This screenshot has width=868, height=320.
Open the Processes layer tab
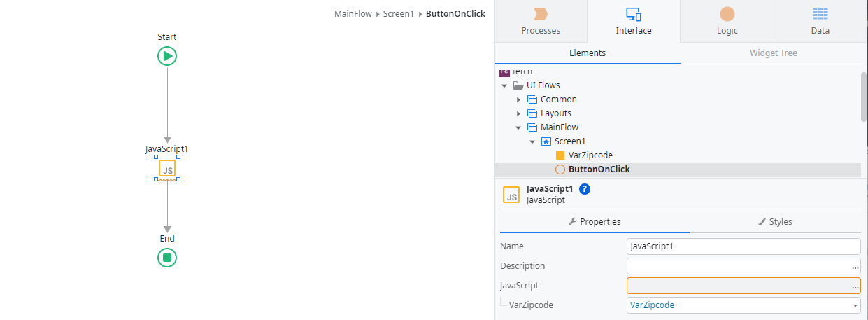[541, 20]
